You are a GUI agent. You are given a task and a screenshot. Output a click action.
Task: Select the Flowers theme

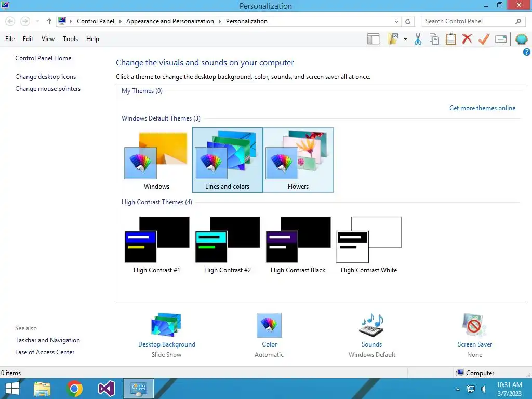pyautogui.click(x=298, y=160)
